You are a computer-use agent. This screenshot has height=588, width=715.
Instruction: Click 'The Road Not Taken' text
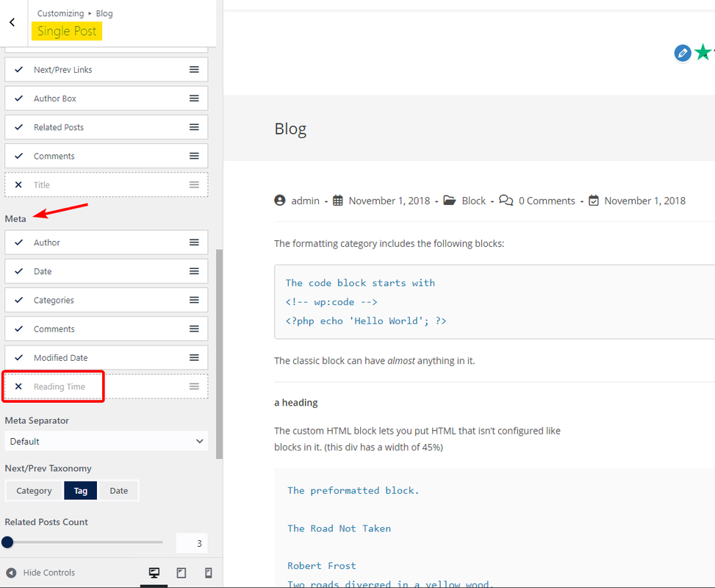(x=339, y=528)
